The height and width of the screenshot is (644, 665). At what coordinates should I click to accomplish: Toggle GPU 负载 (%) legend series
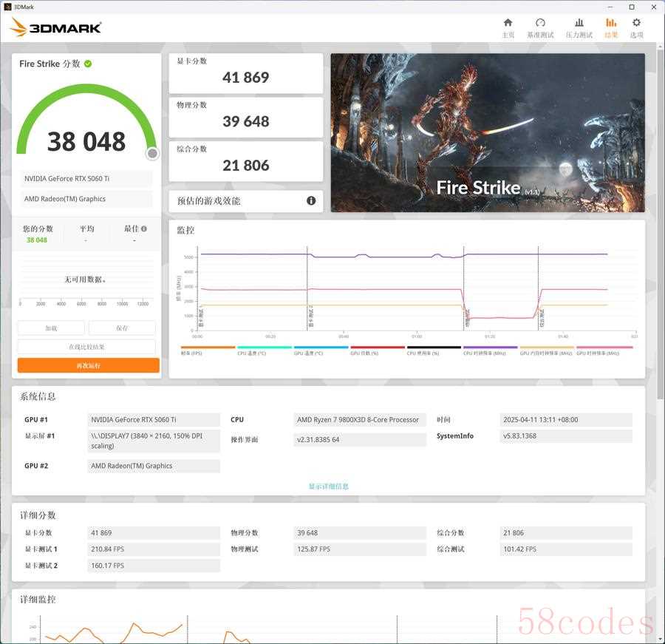[x=378, y=350]
